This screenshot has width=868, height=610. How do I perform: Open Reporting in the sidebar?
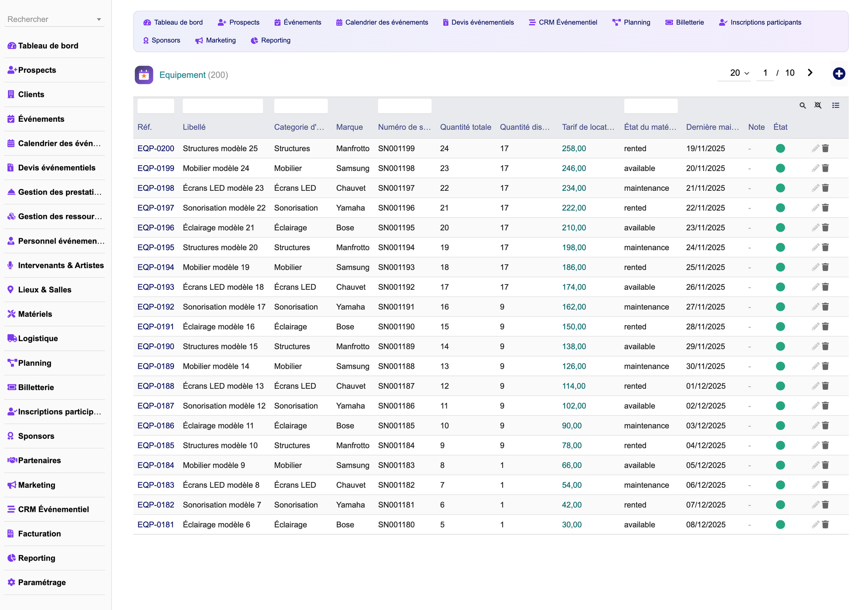pyautogui.click(x=54, y=558)
